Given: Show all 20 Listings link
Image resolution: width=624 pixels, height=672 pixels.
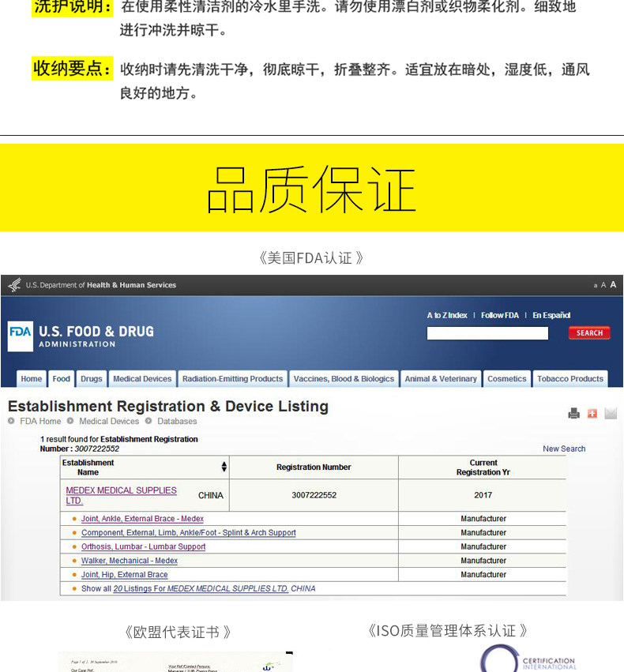Looking at the screenshot, I should coord(200,589).
